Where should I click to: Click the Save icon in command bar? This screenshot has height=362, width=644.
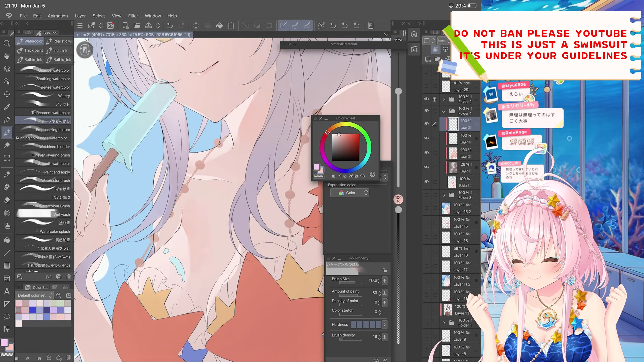[x=148, y=25]
